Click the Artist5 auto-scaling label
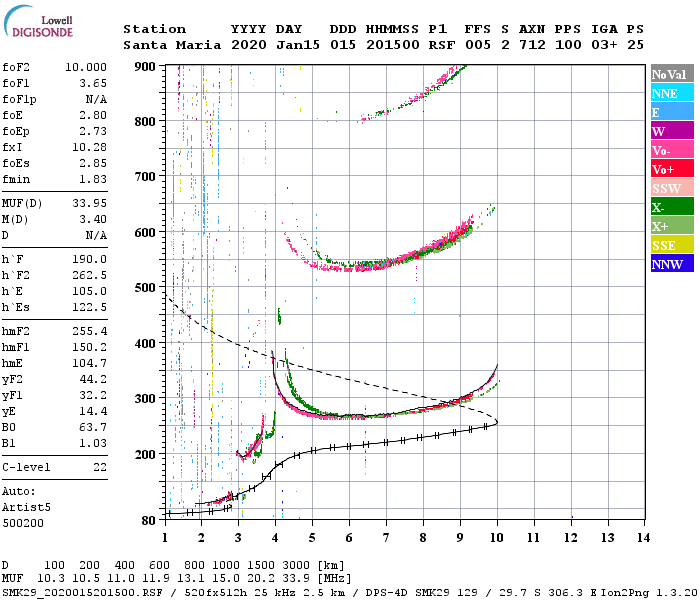 coord(26,508)
